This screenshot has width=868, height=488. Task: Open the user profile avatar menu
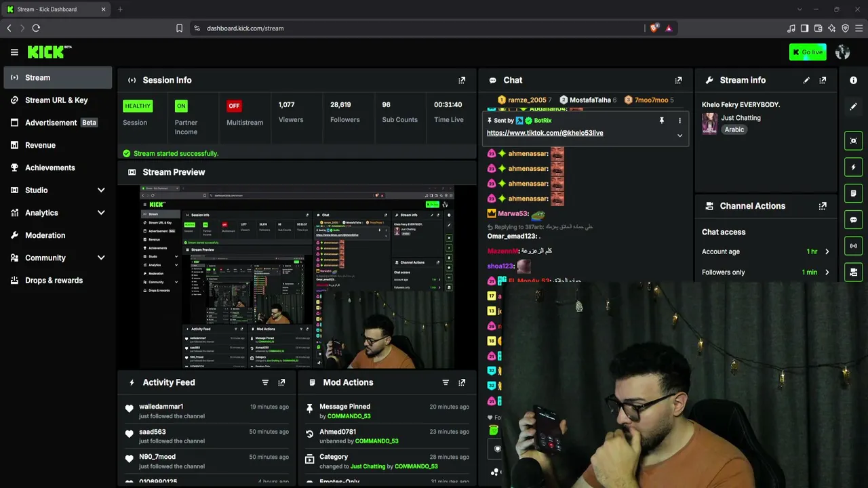point(843,52)
